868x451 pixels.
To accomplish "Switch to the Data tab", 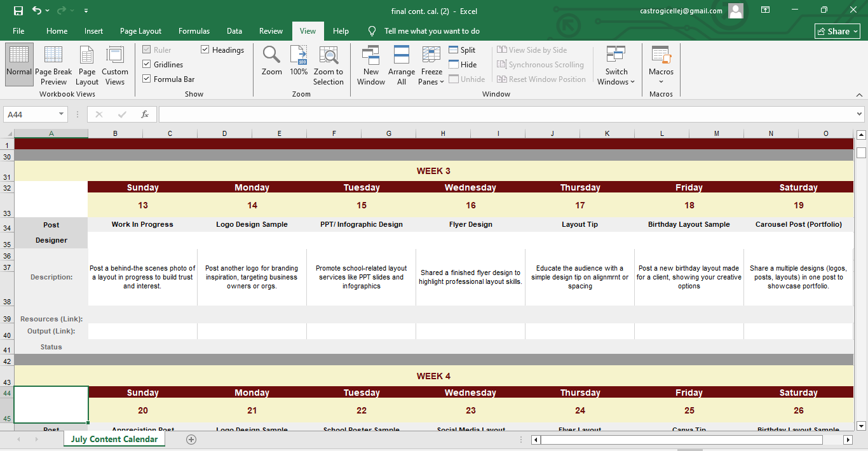I will pos(234,31).
